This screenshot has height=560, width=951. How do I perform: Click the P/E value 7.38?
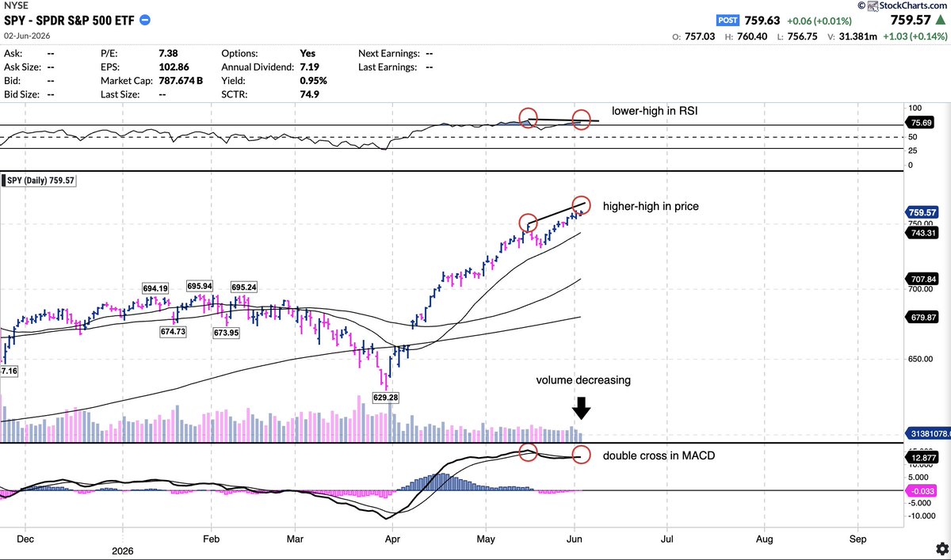pyautogui.click(x=169, y=53)
